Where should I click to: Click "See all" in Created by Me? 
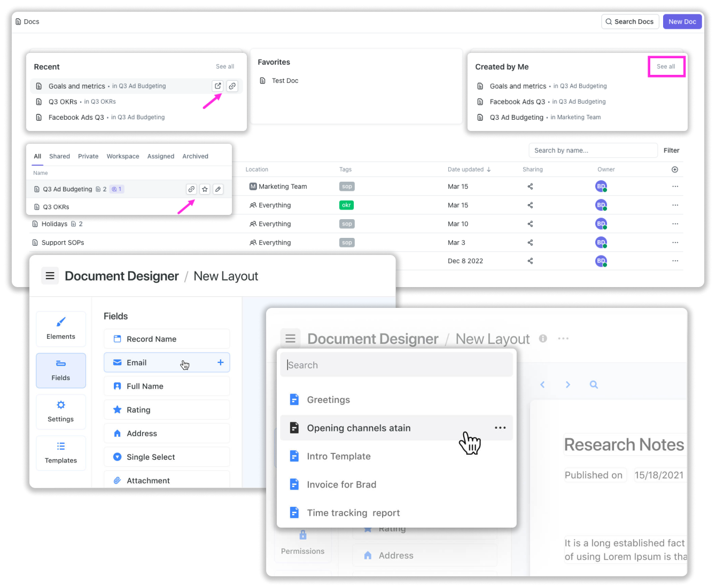tap(666, 66)
